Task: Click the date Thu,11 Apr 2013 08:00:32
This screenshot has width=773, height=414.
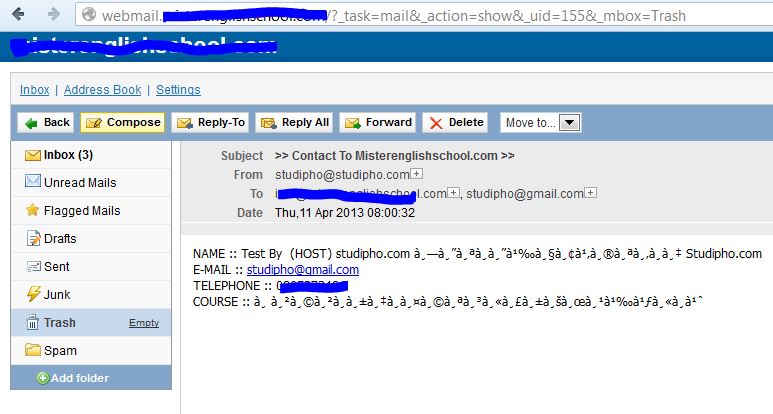Action: point(345,213)
